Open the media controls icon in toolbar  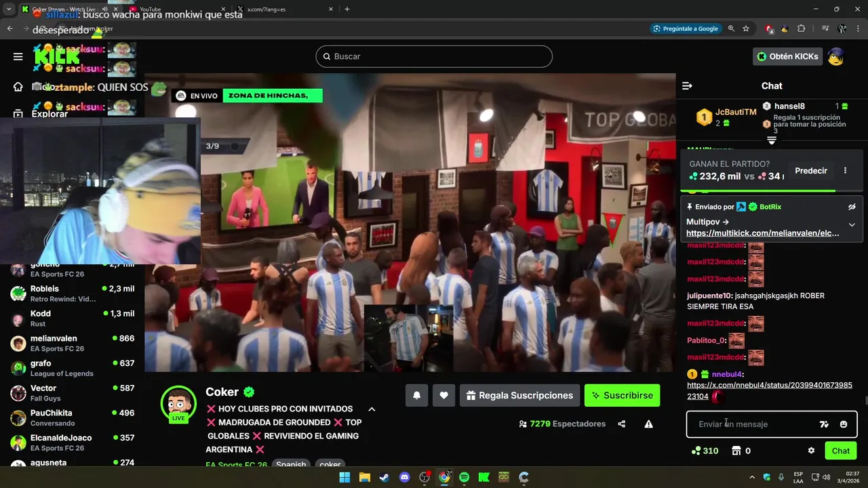tap(825, 28)
